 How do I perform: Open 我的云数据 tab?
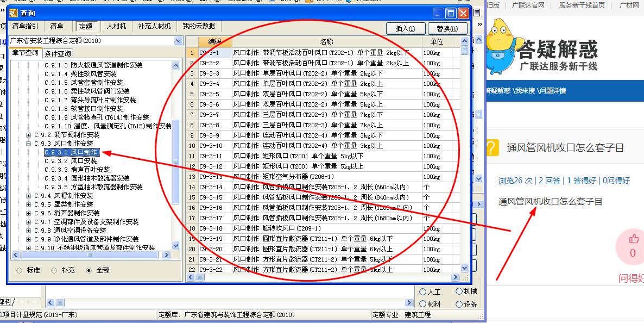199,26
